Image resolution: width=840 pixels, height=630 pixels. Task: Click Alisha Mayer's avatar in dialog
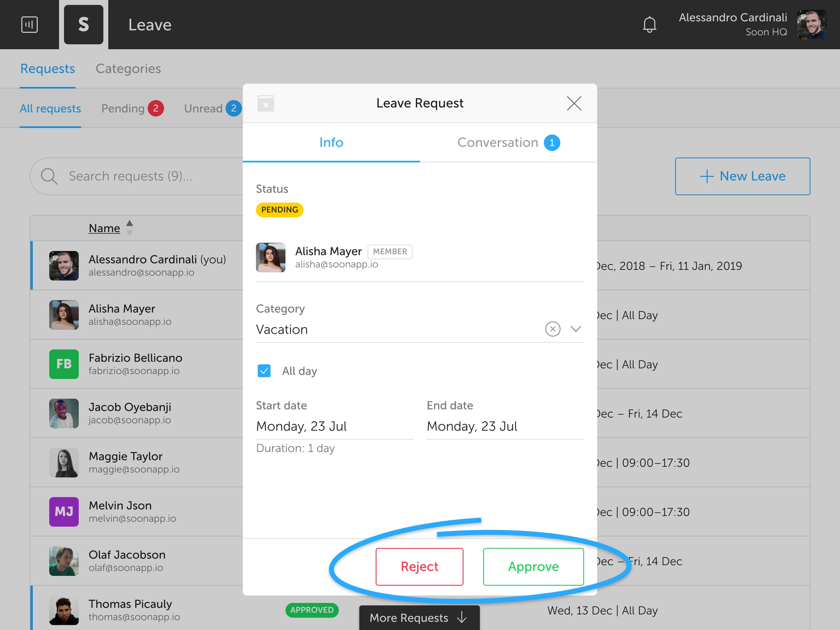pyautogui.click(x=271, y=257)
